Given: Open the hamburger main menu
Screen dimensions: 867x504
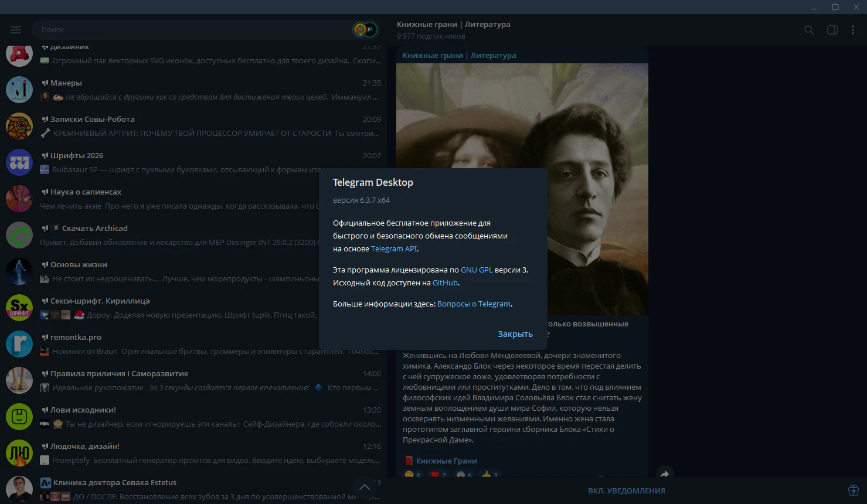Looking at the screenshot, I should (x=16, y=30).
